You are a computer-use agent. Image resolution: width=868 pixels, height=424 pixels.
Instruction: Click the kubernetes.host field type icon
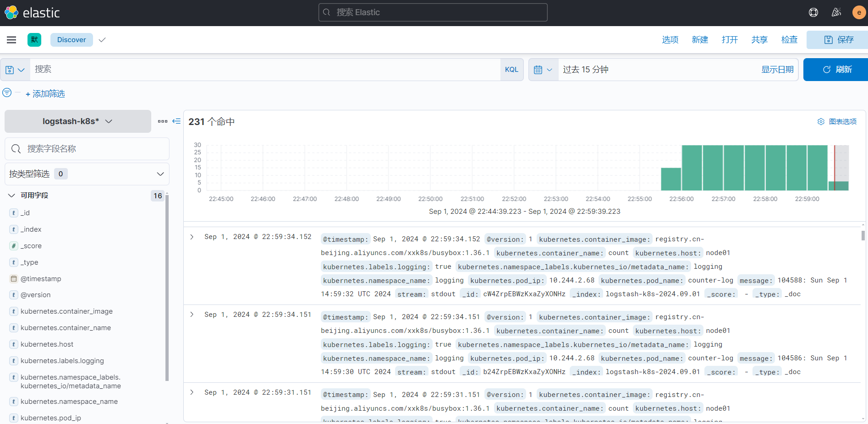(14, 344)
